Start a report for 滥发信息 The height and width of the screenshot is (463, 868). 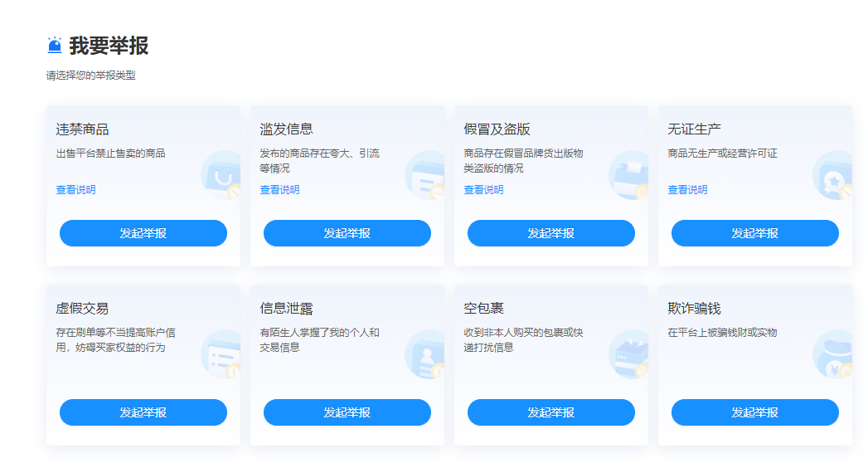(x=347, y=233)
